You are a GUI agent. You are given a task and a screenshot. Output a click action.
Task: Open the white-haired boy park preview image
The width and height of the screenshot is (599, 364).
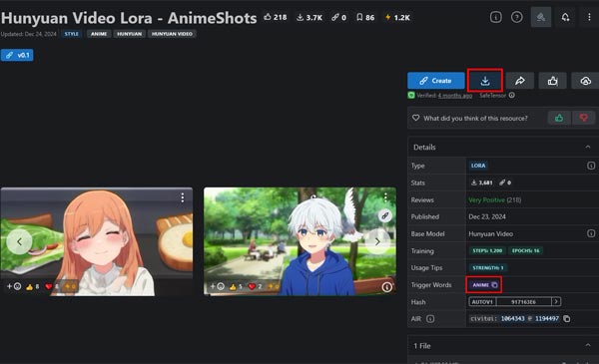299,241
